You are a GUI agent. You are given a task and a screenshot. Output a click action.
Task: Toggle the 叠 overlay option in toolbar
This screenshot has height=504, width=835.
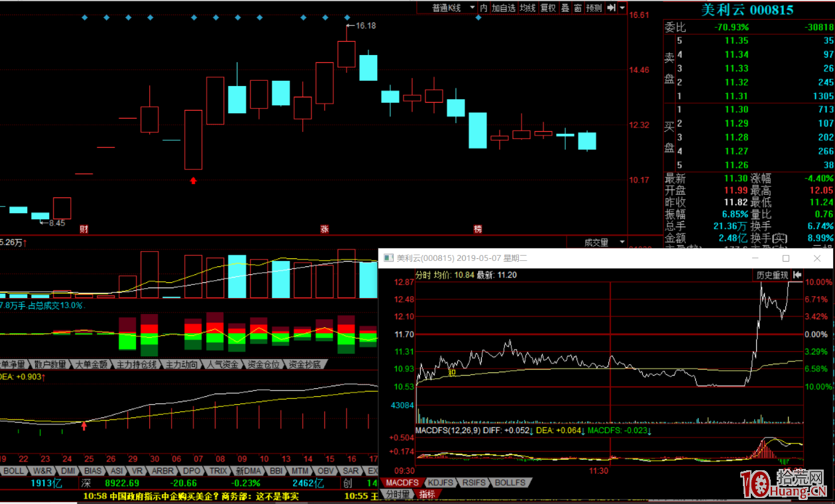[x=565, y=8]
